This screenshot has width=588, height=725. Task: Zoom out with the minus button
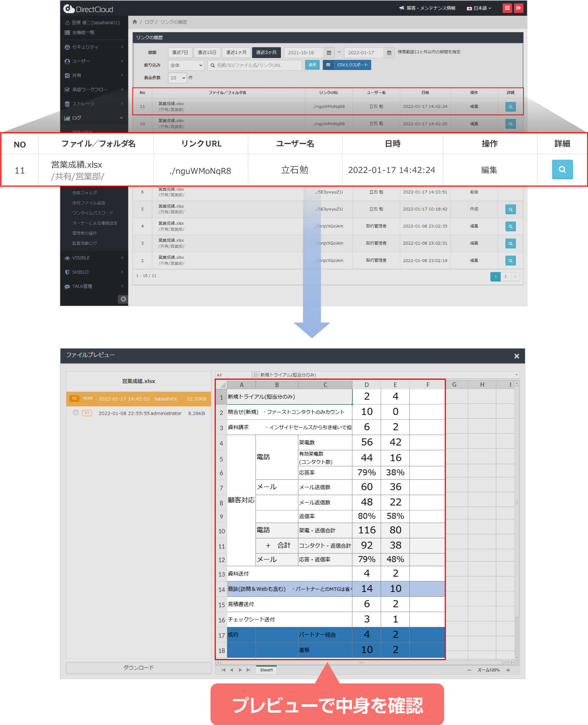(x=469, y=670)
